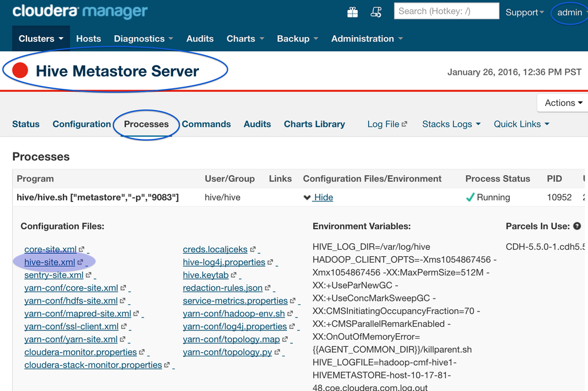Click external link icon next to hive.keytab
588x391 pixels.
click(234, 275)
